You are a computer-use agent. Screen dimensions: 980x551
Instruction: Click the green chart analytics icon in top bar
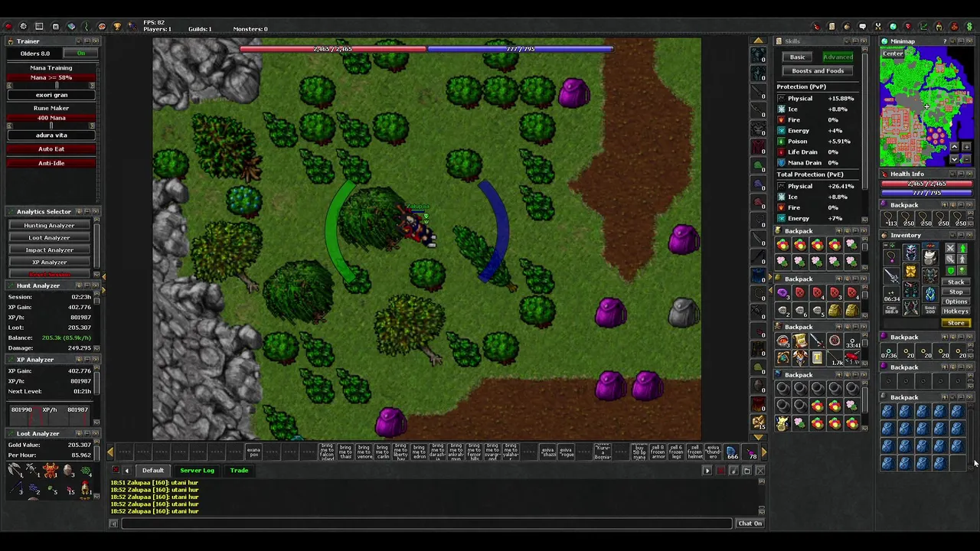pos(924,26)
